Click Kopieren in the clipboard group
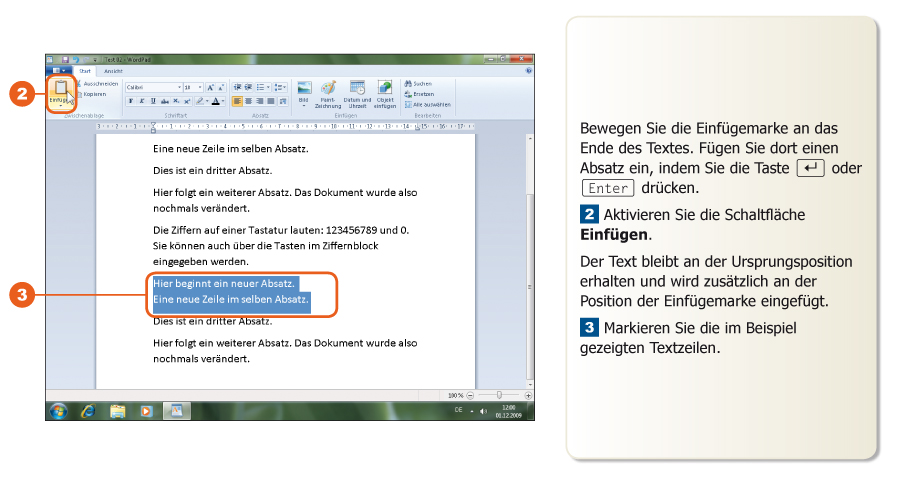The image size is (900, 480). [x=95, y=94]
